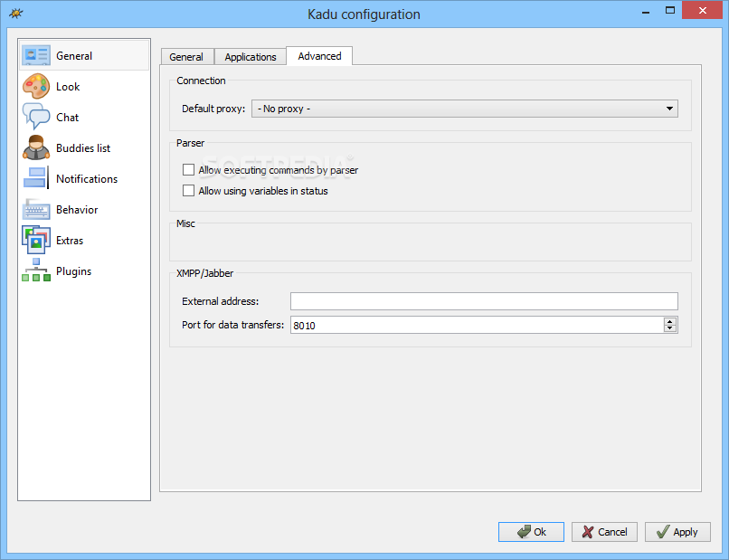Enable Allow executing commands by parser
This screenshot has width=729, height=560.
pyautogui.click(x=188, y=170)
